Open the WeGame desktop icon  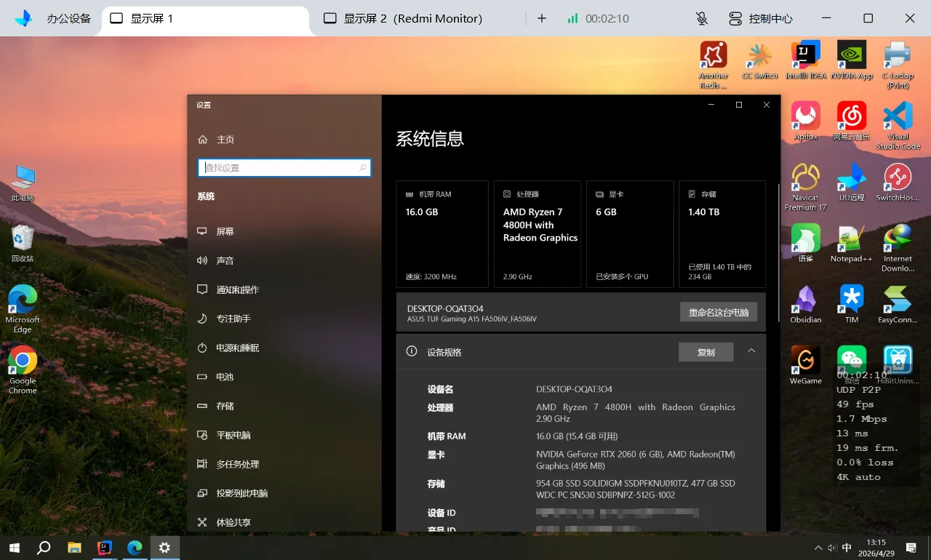[806, 365]
